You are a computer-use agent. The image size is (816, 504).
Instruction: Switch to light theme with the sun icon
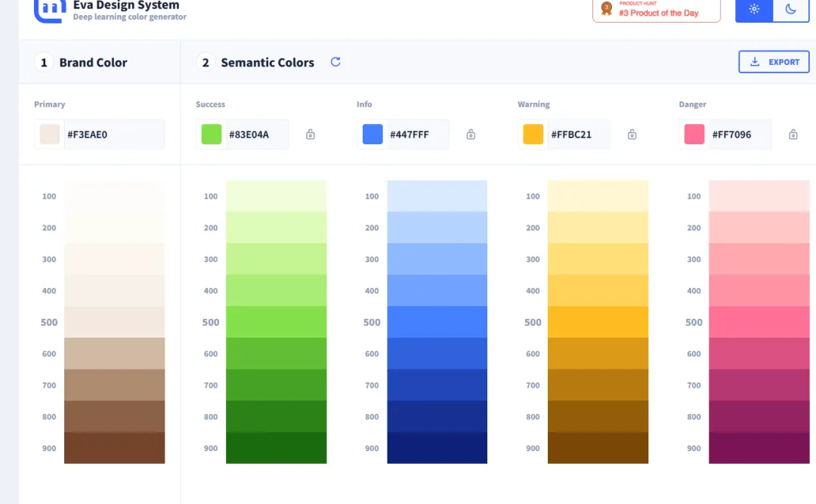(x=754, y=10)
